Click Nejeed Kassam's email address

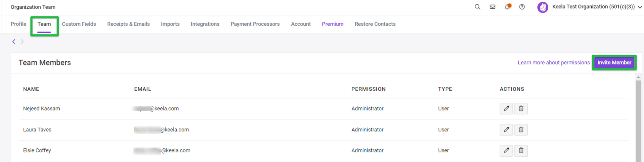[x=156, y=109]
